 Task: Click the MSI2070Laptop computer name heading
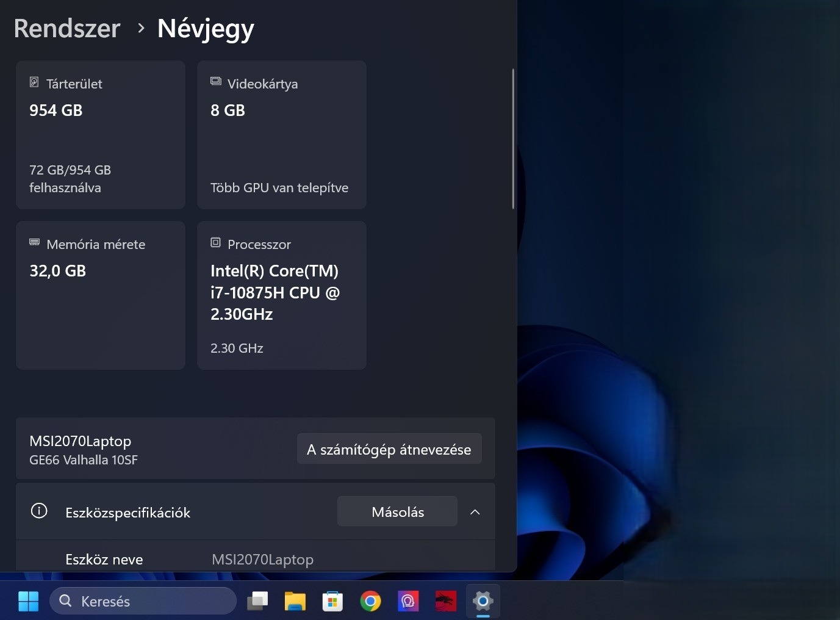pos(81,441)
